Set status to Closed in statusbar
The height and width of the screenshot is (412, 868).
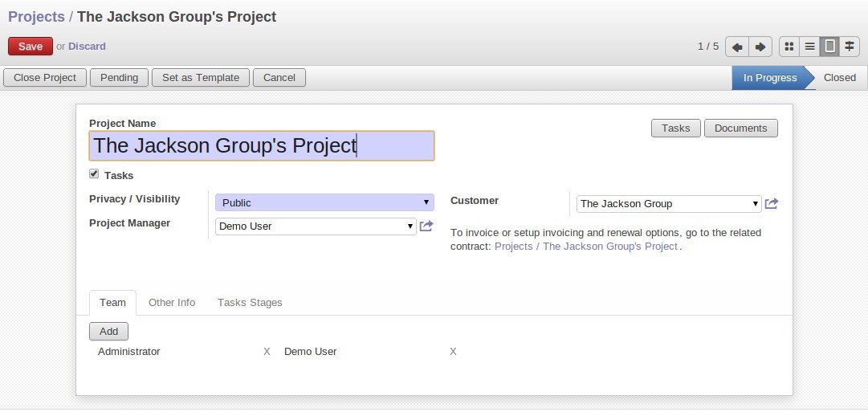point(839,78)
